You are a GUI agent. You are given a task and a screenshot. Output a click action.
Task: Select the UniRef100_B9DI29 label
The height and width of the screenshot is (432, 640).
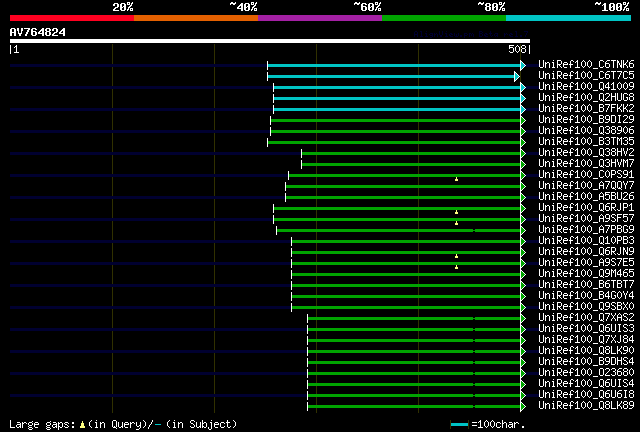[586, 120]
